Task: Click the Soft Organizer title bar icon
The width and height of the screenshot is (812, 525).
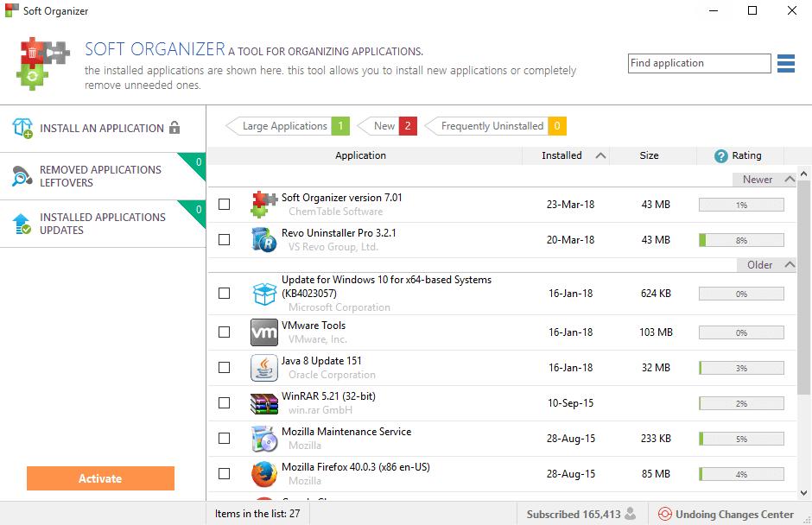Action: click(x=11, y=10)
